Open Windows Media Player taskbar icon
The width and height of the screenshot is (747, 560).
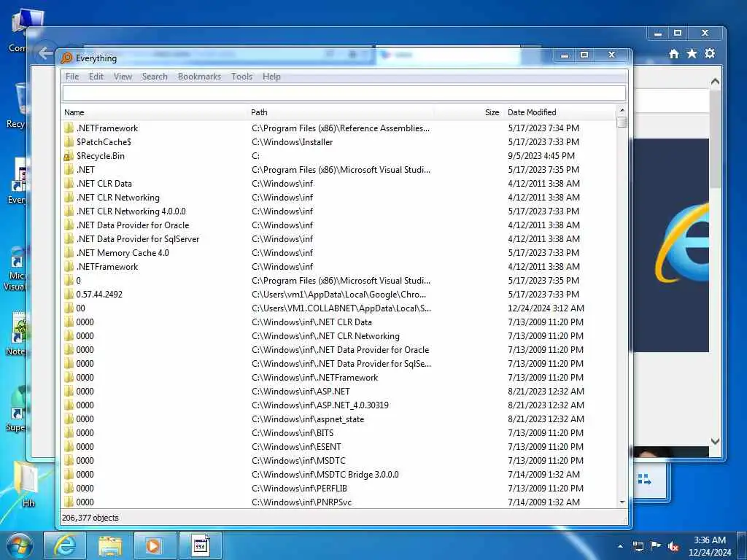pyautogui.click(x=155, y=545)
